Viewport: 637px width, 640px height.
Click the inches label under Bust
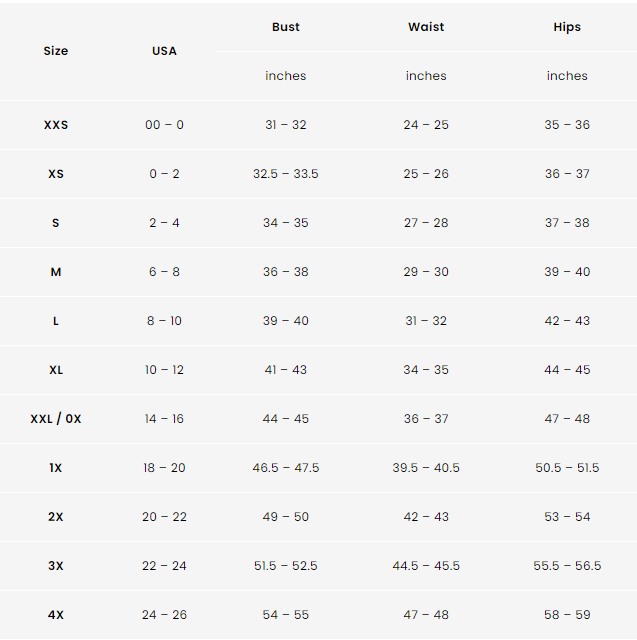(286, 76)
